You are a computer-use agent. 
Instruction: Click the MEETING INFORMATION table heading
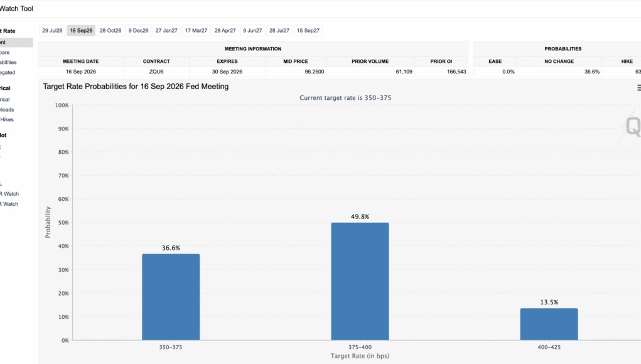(253, 48)
